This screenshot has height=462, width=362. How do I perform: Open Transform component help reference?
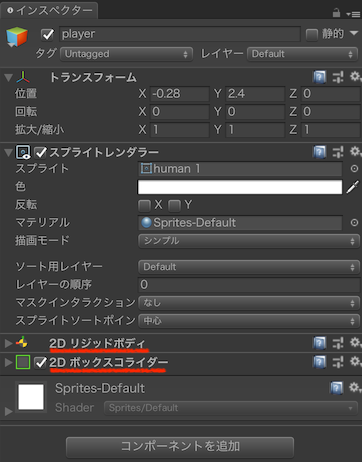319,77
